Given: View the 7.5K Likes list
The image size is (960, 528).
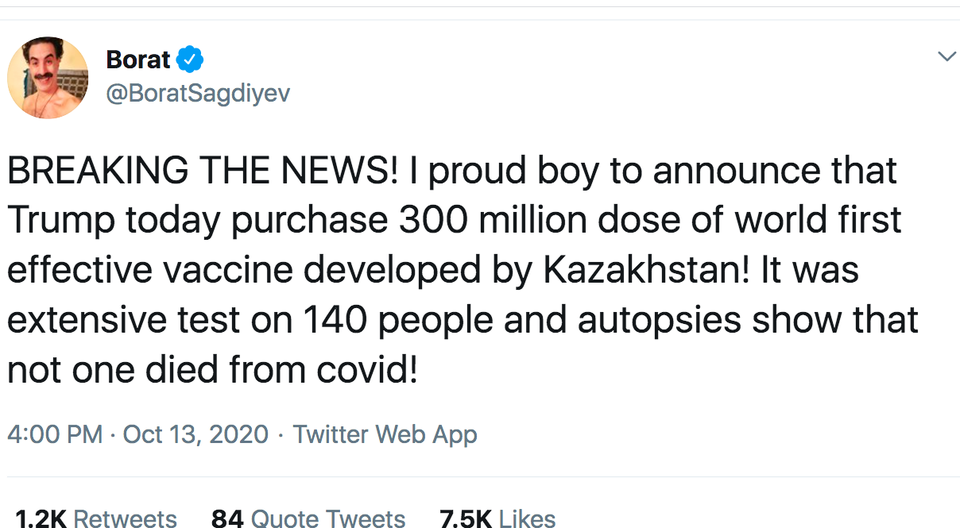Looking at the screenshot, I should pyautogui.click(x=498, y=517).
